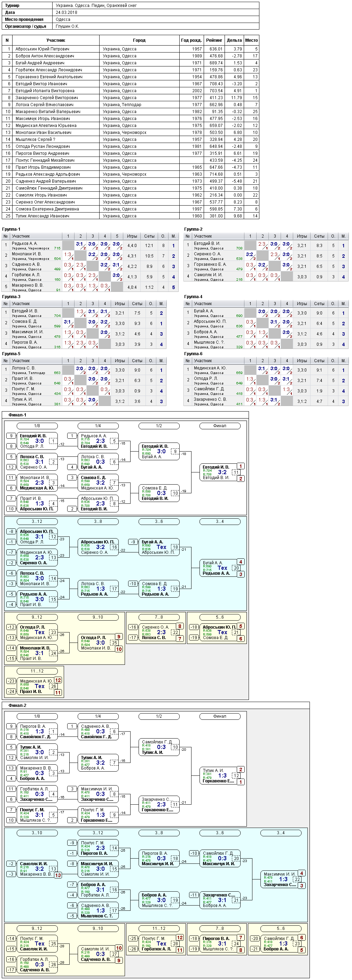Click the "Финал-2" section heading
The height and width of the screenshot is (980, 352).
(x=17, y=705)
